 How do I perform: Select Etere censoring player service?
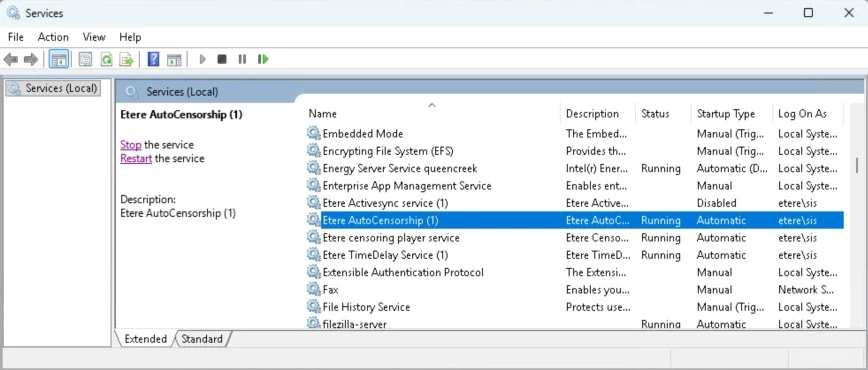pos(391,238)
